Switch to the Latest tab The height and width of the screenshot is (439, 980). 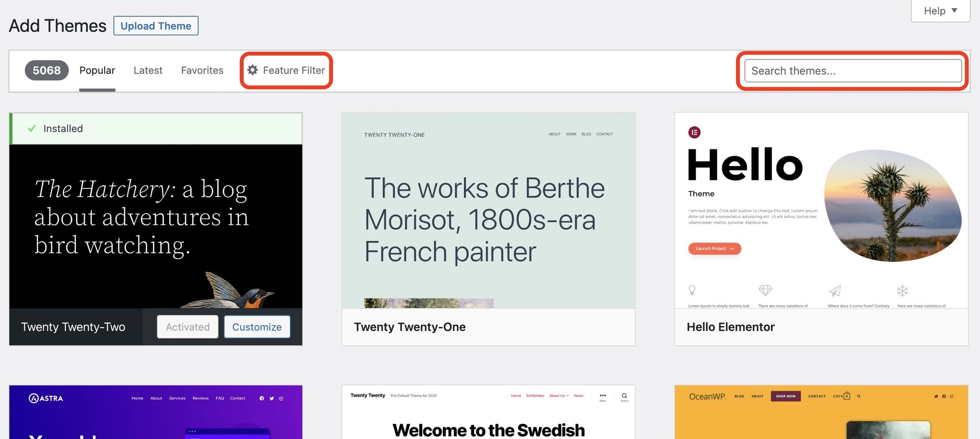tap(148, 70)
